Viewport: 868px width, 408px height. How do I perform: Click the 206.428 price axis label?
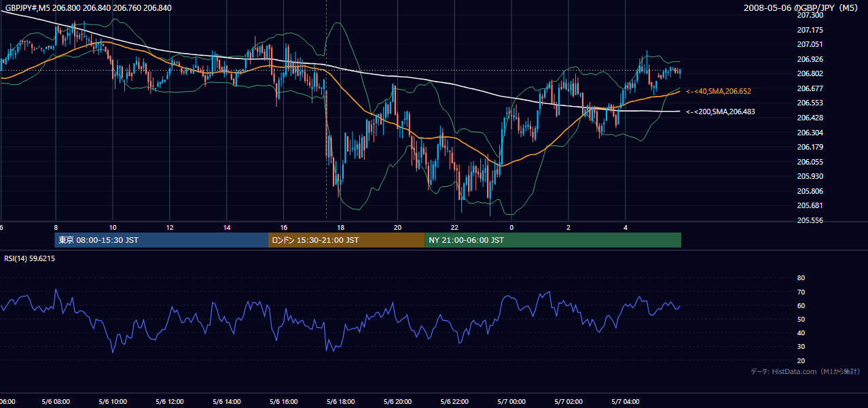click(810, 118)
